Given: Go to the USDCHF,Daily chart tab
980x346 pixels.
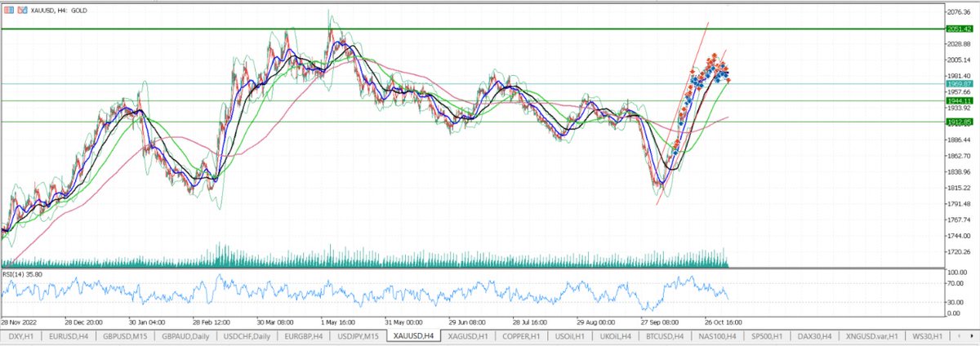Looking at the screenshot, I should point(246,336).
